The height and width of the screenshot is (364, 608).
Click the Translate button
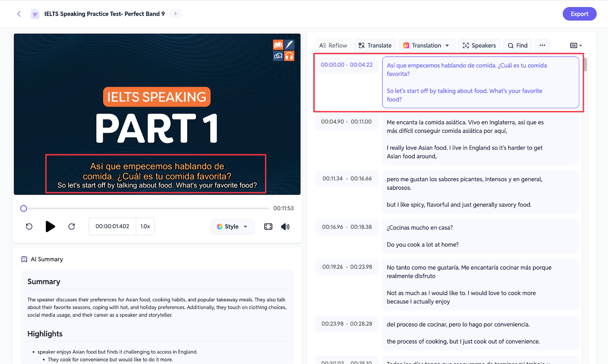(x=375, y=46)
